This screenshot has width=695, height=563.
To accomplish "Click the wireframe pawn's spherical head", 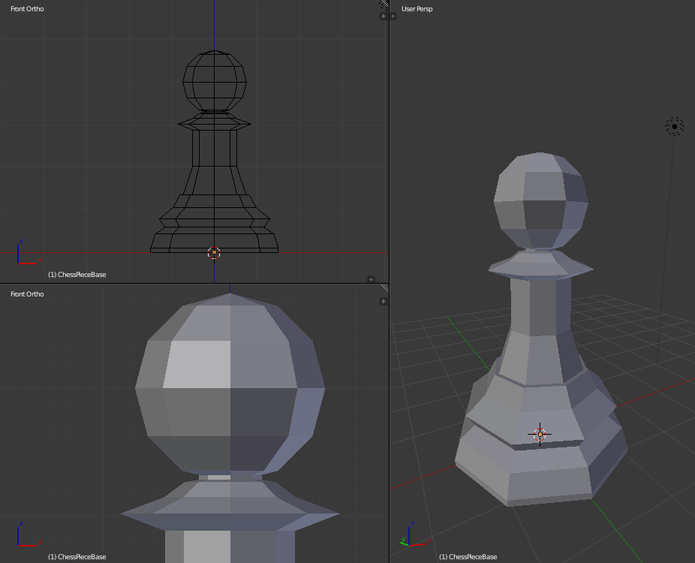I will point(214,80).
